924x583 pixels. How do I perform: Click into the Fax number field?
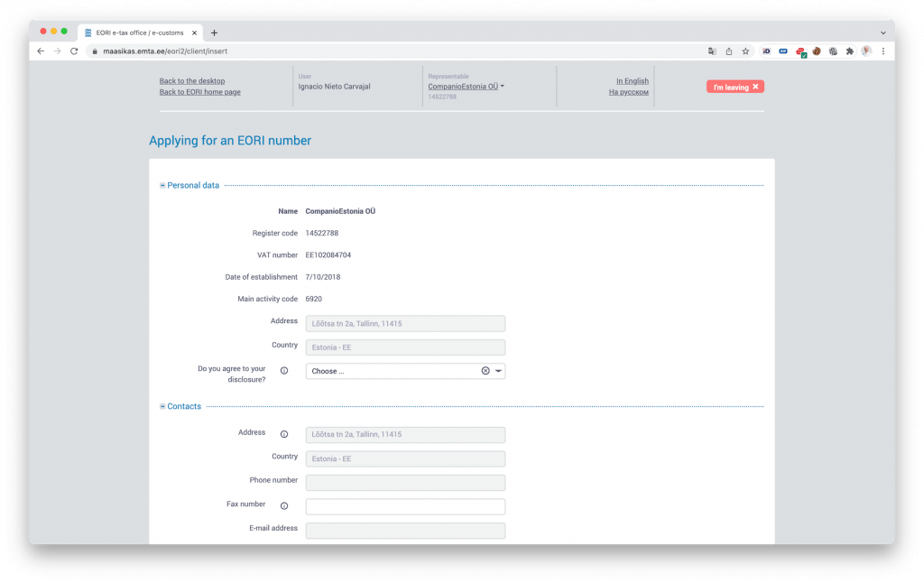[x=405, y=506]
